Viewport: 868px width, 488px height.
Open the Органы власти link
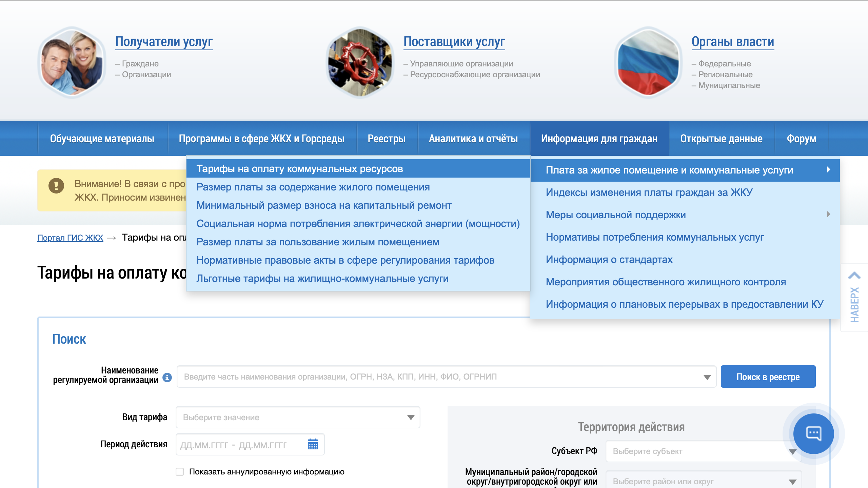pos(733,42)
